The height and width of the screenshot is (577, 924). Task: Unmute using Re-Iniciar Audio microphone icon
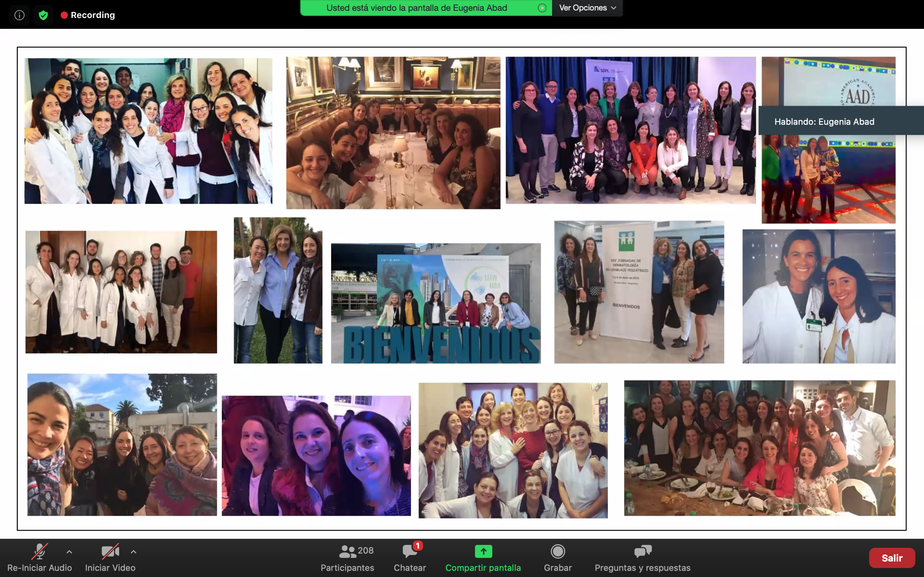coord(39,552)
